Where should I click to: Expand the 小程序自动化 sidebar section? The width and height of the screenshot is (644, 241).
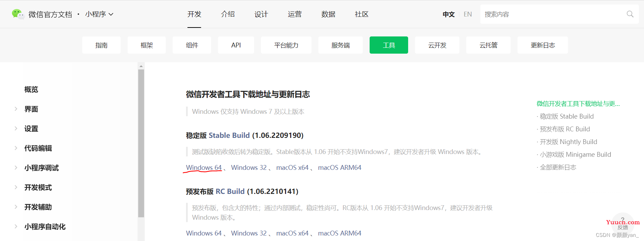(16, 227)
